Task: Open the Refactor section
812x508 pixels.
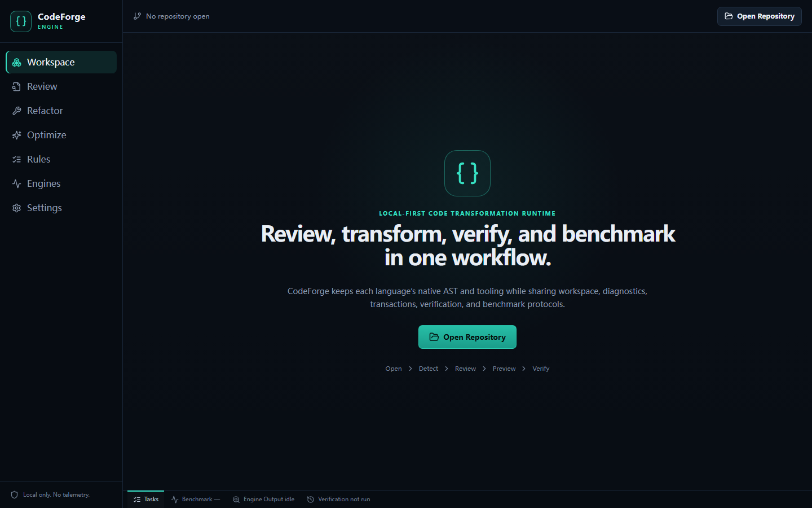Action: pos(61,111)
